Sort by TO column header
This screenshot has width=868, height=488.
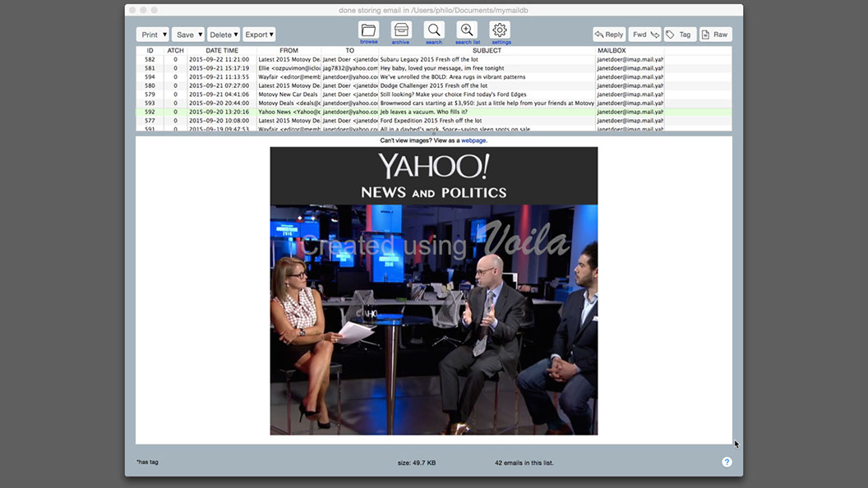[350, 50]
